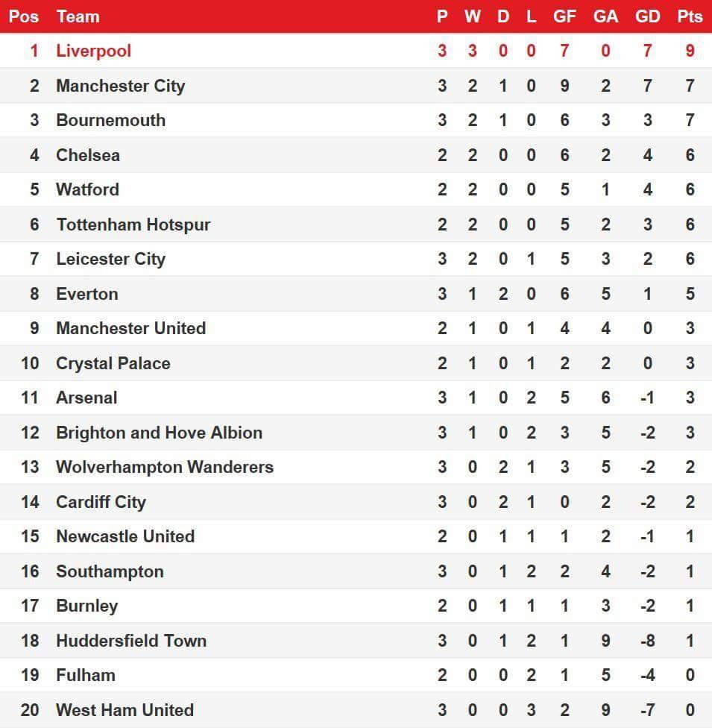The width and height of the screenshot is (712, 728).
Task: Click the Team column header
Action: click(x=78, y=16)
